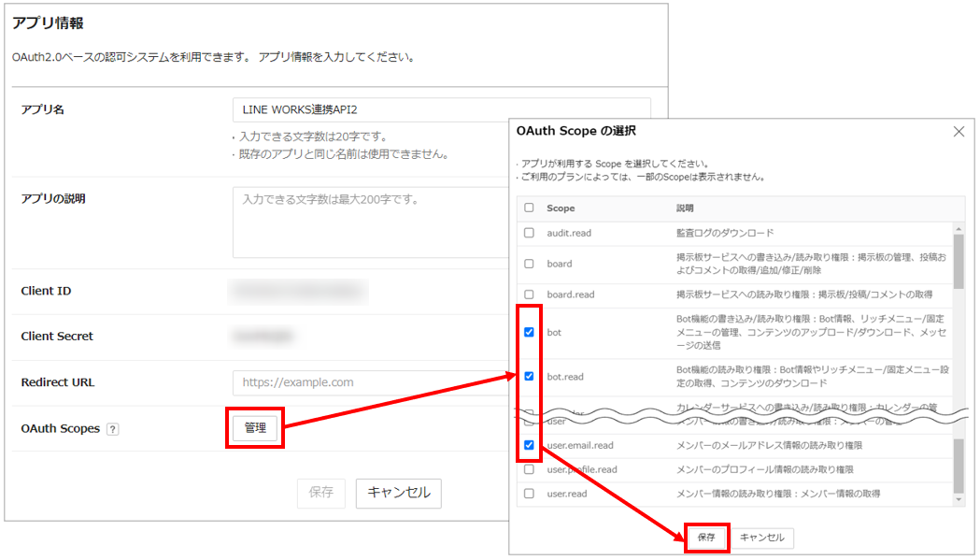Check the user.read scope checkbox
The image size is (980, 560).
(529, 494)
